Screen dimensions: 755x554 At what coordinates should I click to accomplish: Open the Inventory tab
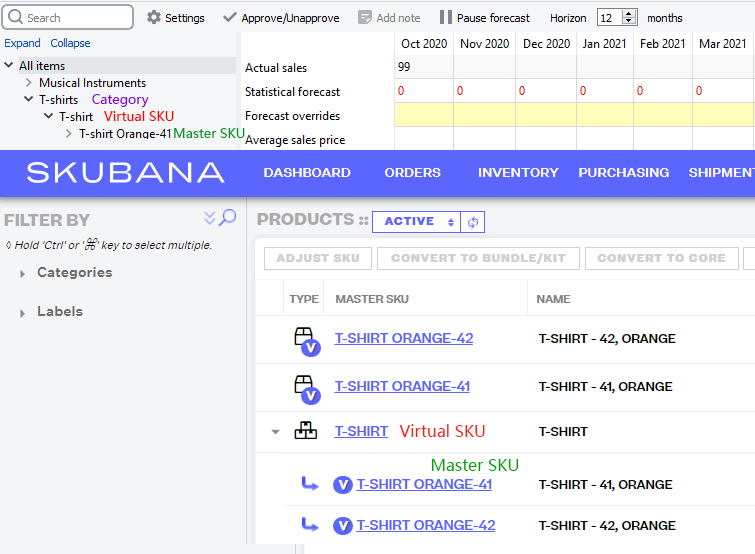518,173
